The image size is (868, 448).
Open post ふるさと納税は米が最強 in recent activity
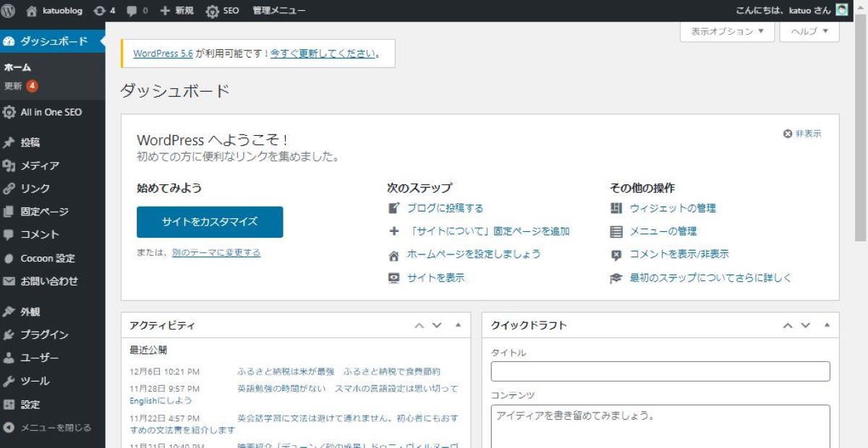click(339, 371)
